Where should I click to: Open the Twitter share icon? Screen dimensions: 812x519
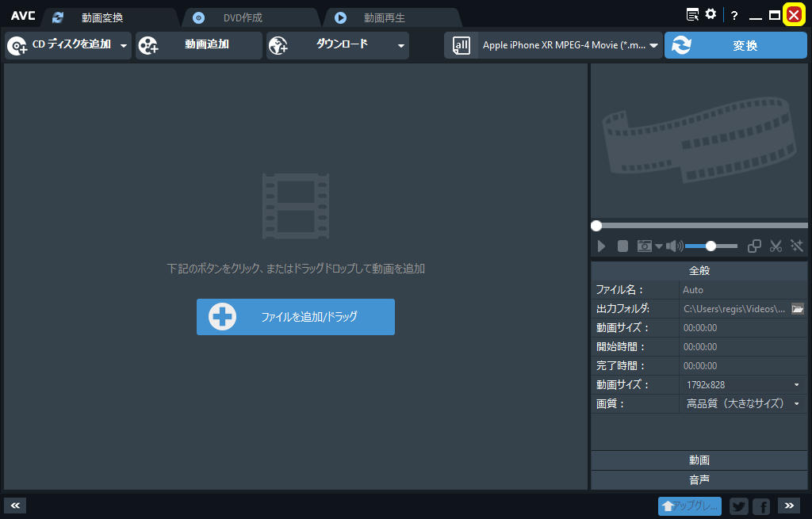point(738,506)
